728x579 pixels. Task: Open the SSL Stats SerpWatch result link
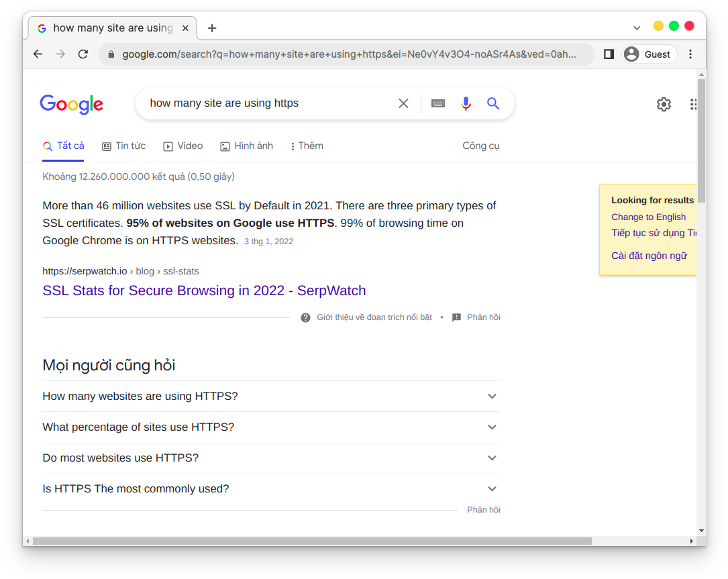click(x=204, y=291)
